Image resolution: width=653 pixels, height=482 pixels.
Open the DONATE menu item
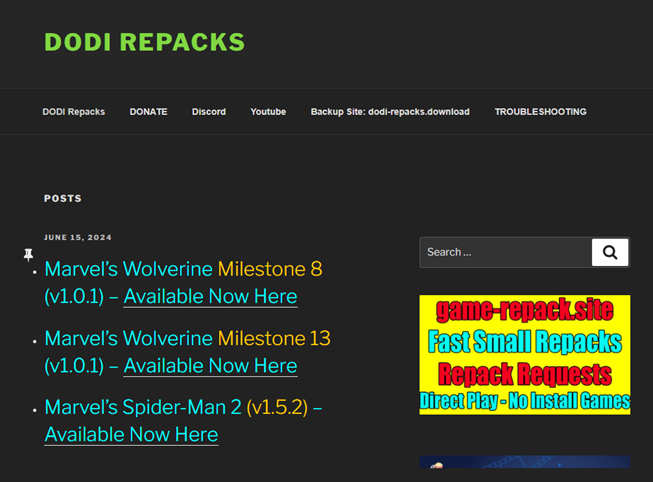tap(148, 112)
